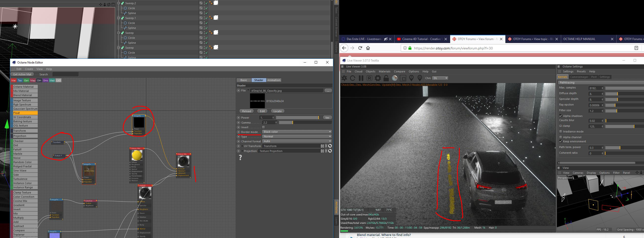Click the pick arrow icon on Projection row
This screenshot has height=238, width=644.
pyautogui.click(x=330, y=151)
